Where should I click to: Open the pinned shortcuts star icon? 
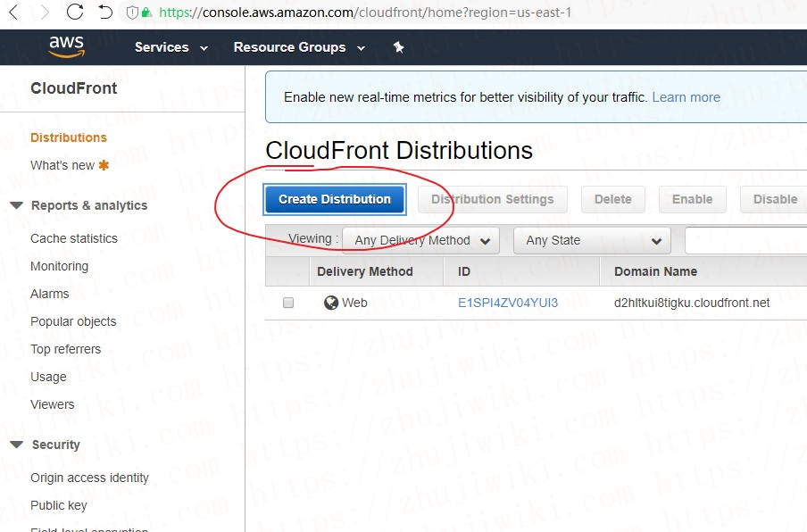coord(398,47)
